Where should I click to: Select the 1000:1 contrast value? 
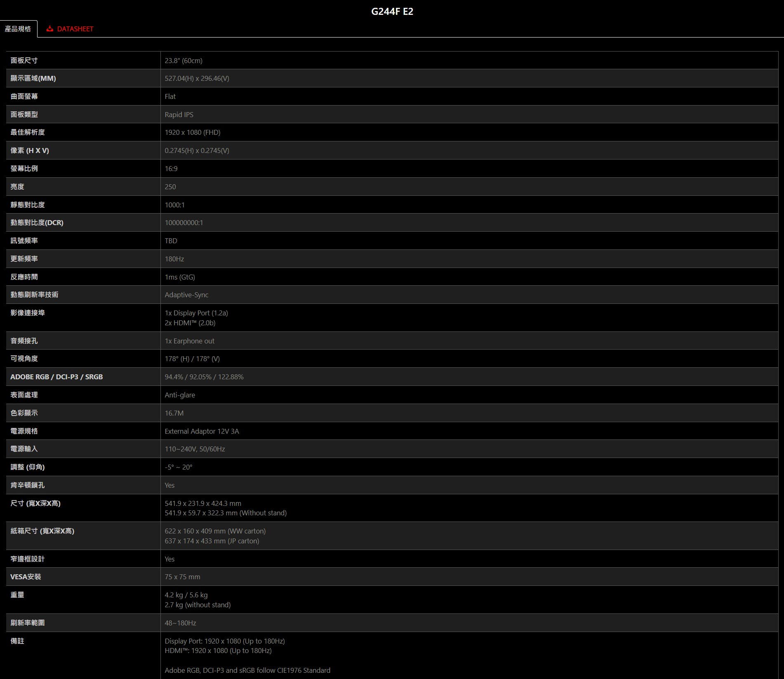(x=175, y=205)
